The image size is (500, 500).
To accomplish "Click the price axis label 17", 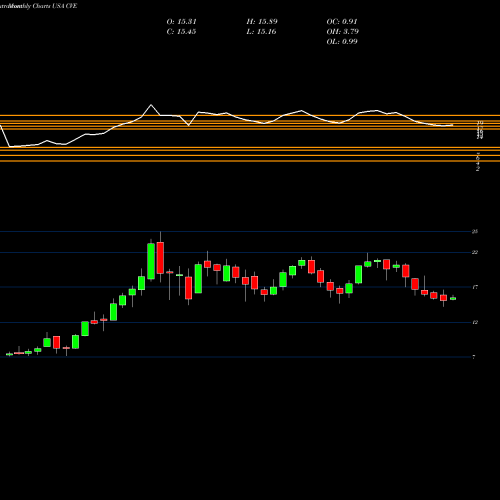I will point(475,287).
